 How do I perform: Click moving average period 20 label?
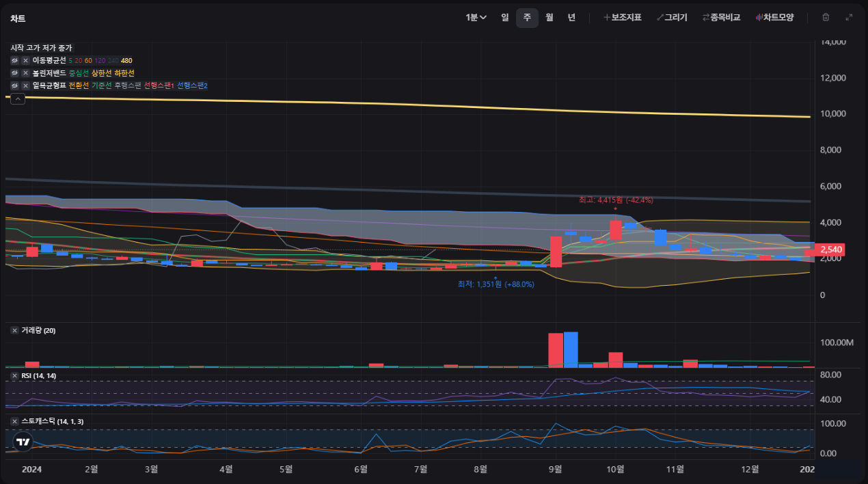78,61
